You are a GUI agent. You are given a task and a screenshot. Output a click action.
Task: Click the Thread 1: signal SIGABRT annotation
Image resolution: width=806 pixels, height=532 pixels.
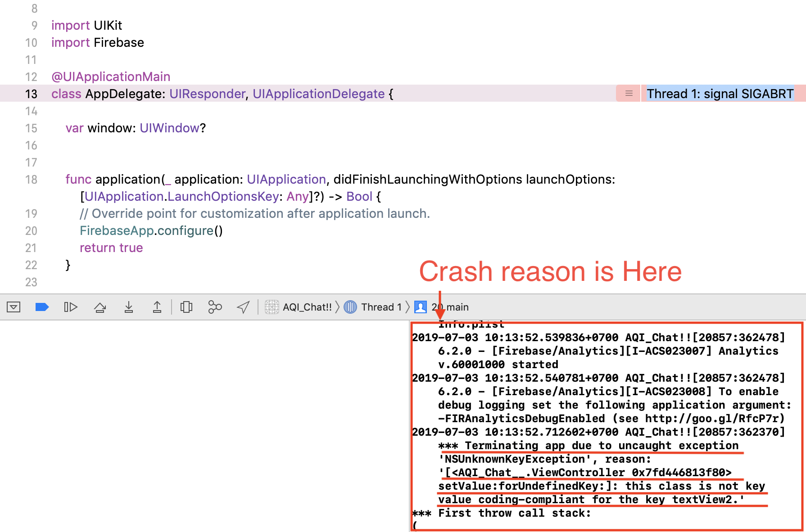point(720,94)
